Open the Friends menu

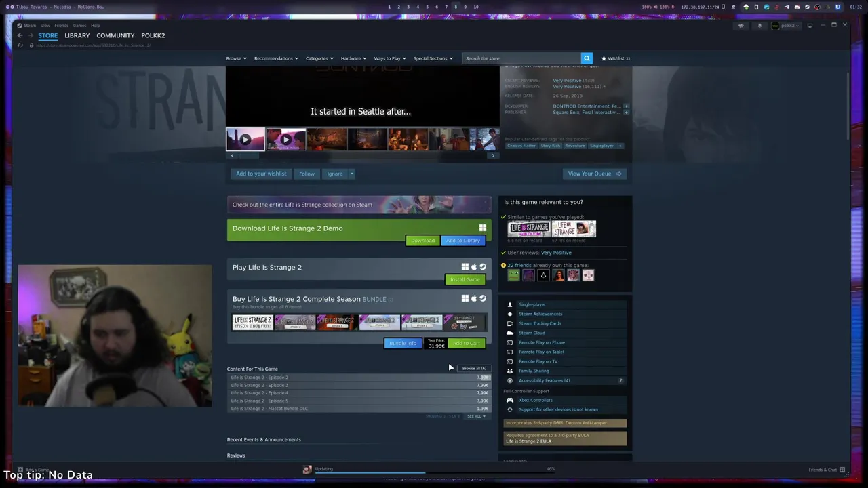pyautogui.click(x=61, y=26)
